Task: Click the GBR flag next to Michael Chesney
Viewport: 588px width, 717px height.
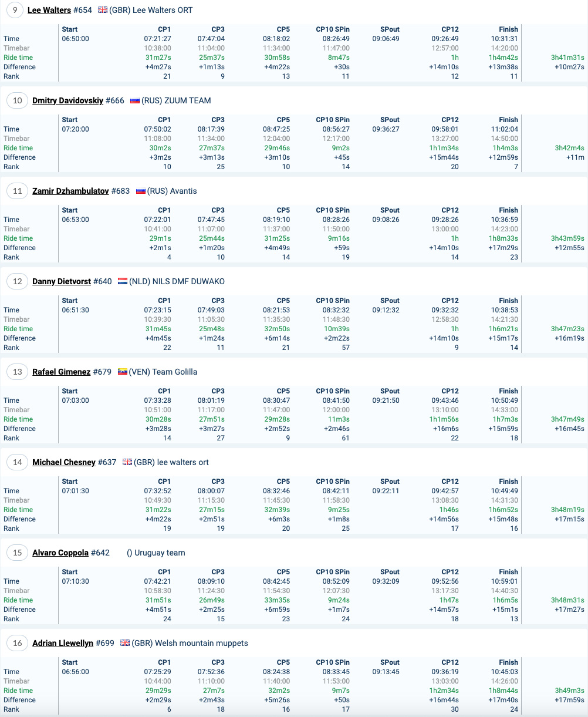Action: click(127, 462)
